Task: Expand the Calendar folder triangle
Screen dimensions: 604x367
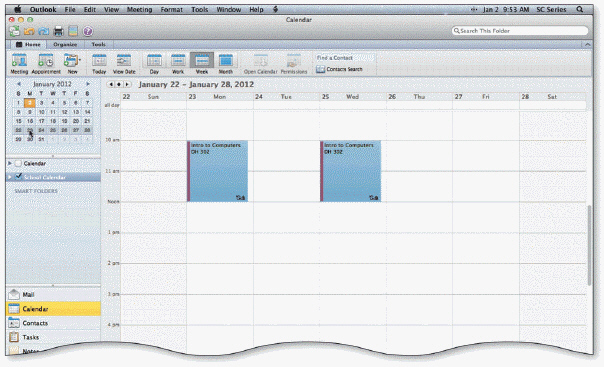Action: coord(10,164)
